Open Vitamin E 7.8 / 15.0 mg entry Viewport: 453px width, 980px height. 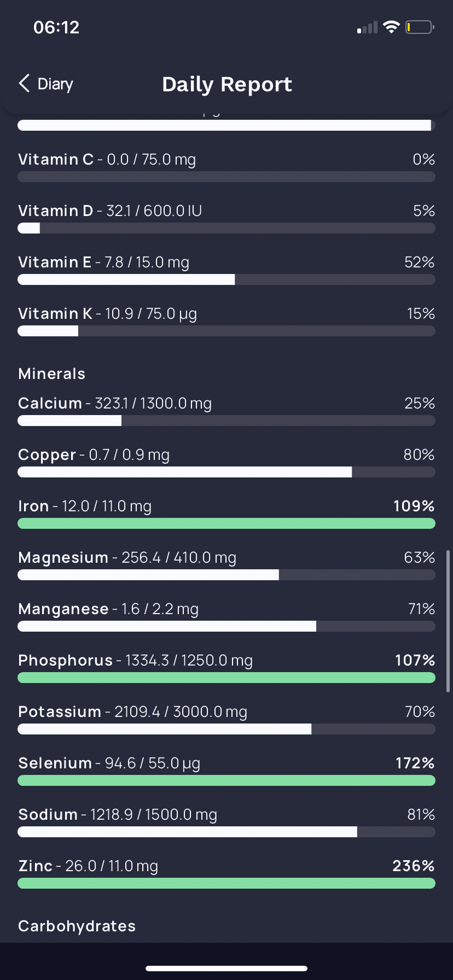(x=226, y=270)
